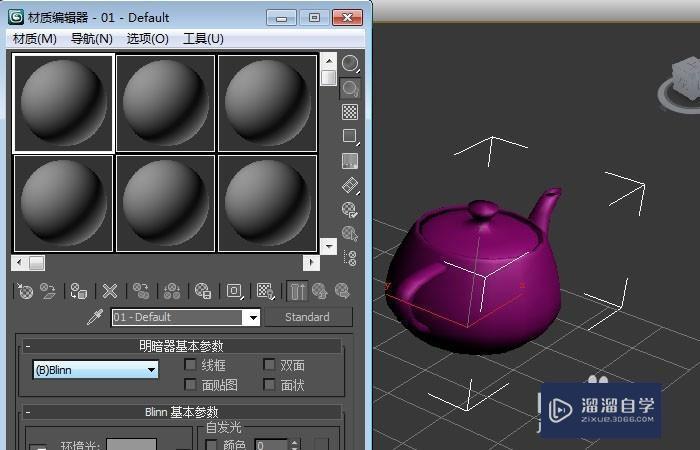Click the Standard material type button
Viewport: 700px width, 450px height.
pos(308,317)
